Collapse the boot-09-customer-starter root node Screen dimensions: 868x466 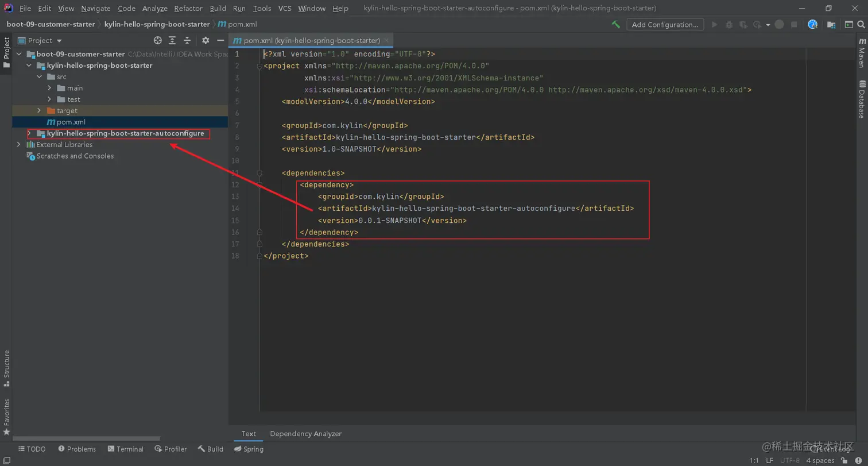[x=19, y=54]
